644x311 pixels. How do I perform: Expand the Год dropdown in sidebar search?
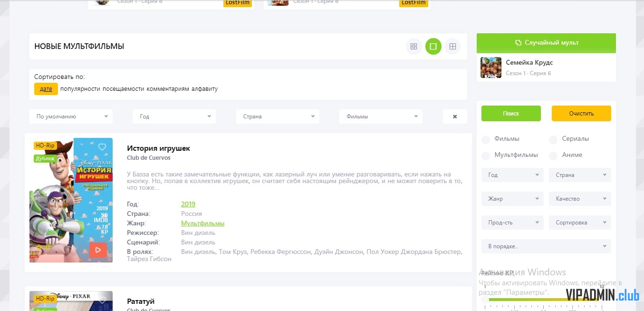[x=512, y=175]
